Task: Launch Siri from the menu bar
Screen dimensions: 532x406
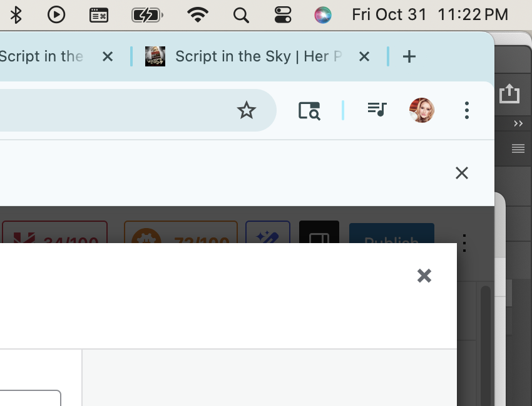Action: (323, 15)
